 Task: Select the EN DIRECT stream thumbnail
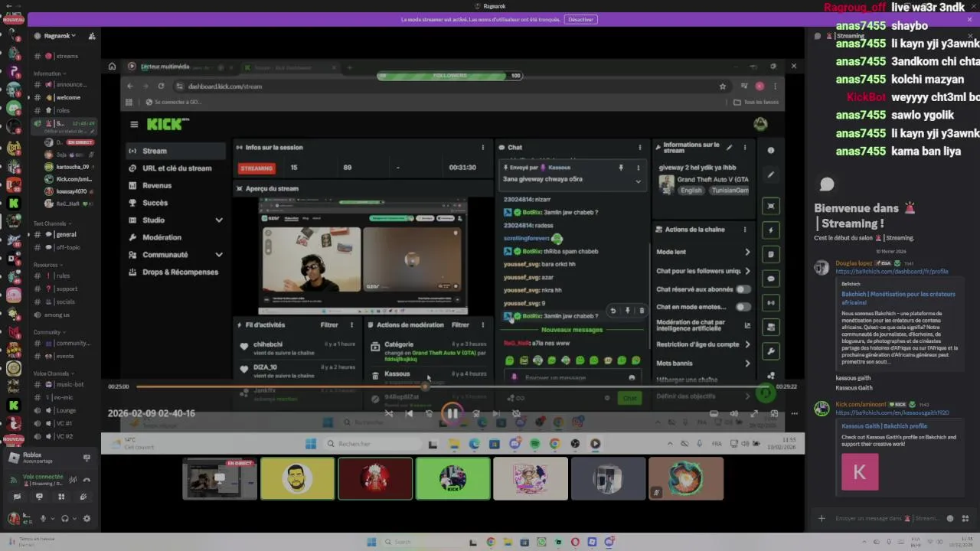click(x=220, y=479)
